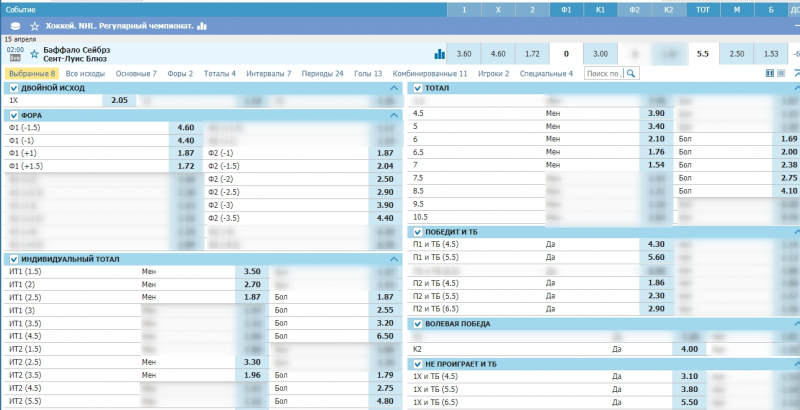Open match statistics bar chart icon

coord(439,54)
